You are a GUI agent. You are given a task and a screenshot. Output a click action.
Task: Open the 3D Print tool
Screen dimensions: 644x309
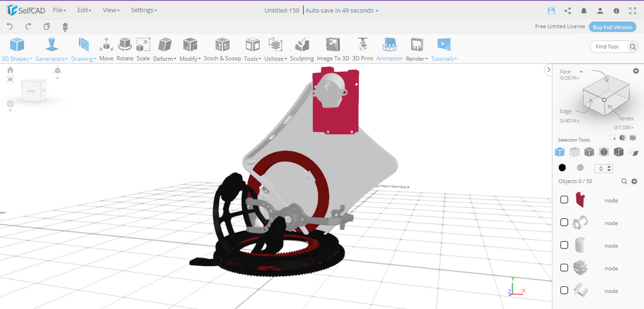click(x=363, y=50)
